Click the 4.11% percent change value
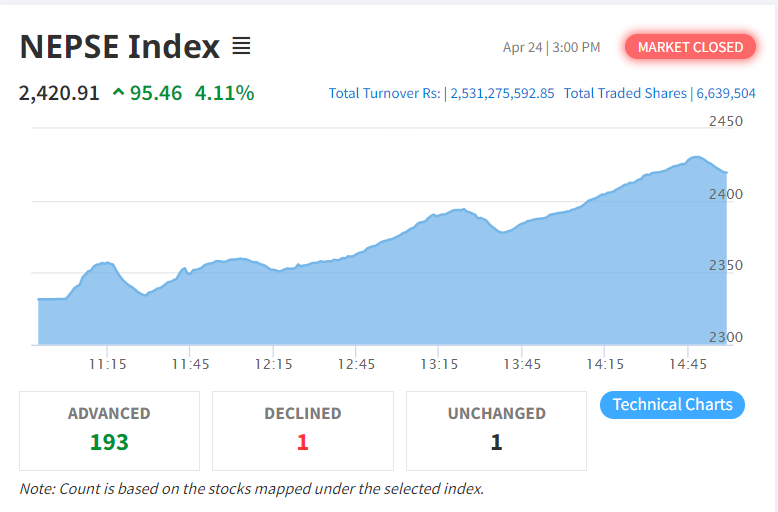The height and width of the screenshot is (512, 778). [224, 93]
